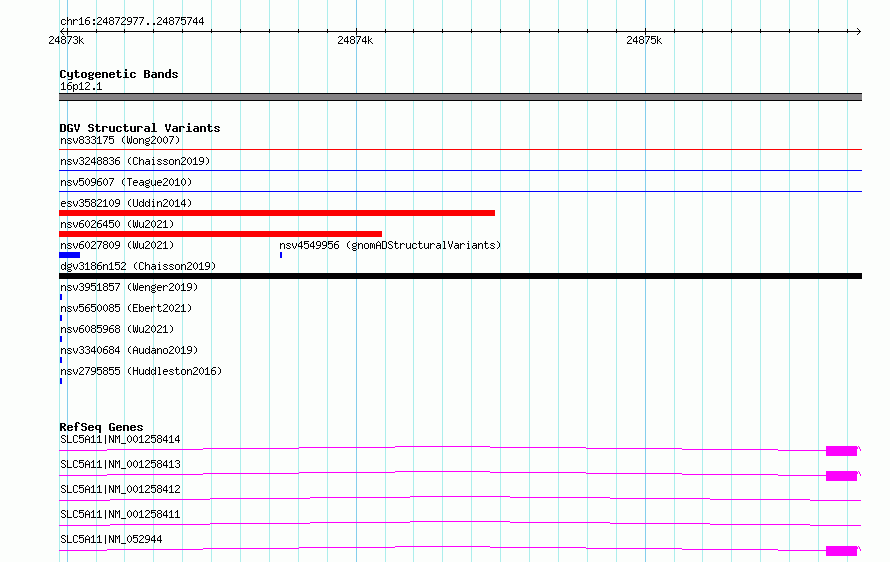The image size is (890, 562).
Task: Select the magenta exon block of NM_001258414
Action: (841, 451)
